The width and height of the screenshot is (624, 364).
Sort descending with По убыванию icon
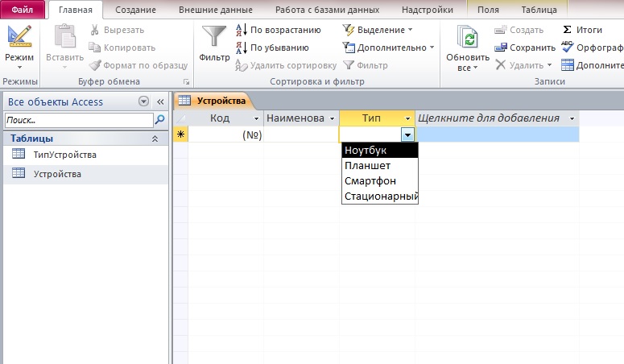tap(242, 48)
